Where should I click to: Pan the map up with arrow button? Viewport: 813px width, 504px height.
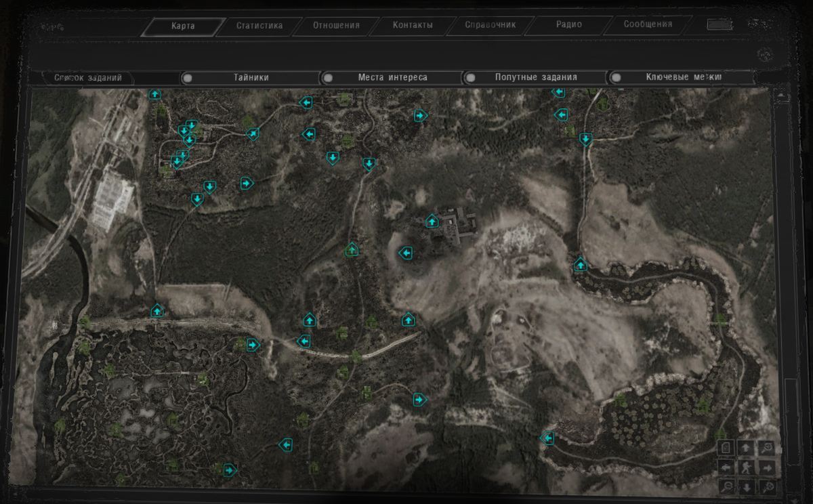tap(746, 448)
